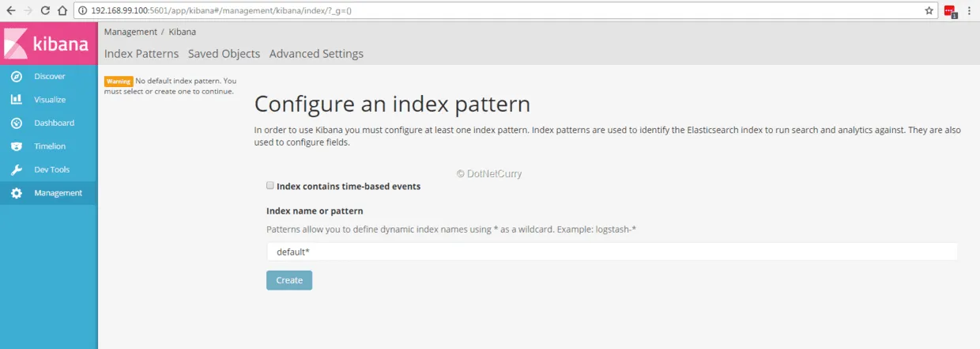Select Discover label in sidebar
980x349 pixels.
(50, 77)
